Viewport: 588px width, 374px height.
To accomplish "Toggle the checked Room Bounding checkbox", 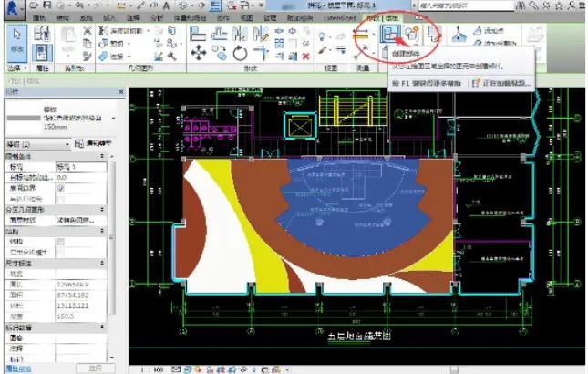I will point(61,188).
